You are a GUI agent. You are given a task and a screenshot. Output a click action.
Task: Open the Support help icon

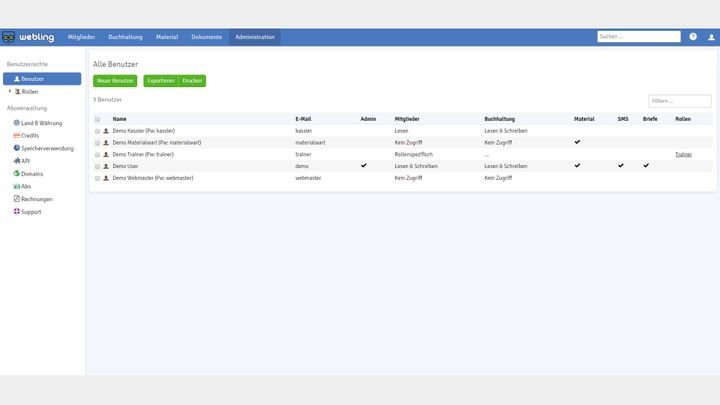pos(17,211)
